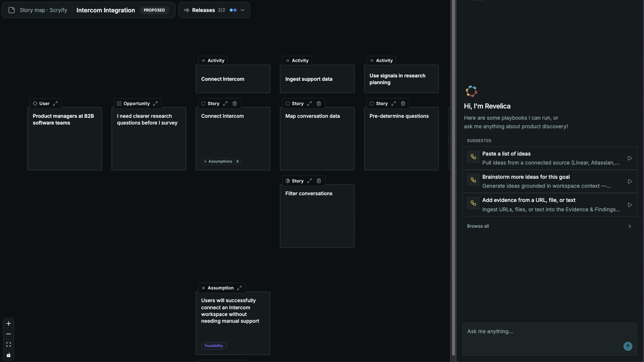The height and width of the screenshot is (362, 644).
Task: Run Add evidence from a URL playbook
Action: pos(630,205)
